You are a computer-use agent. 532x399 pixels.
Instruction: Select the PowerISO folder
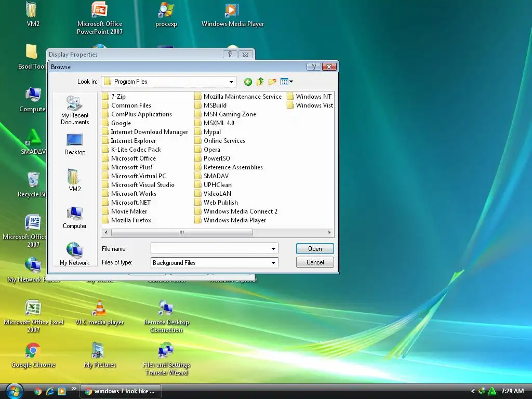click(x=212, y=158)
